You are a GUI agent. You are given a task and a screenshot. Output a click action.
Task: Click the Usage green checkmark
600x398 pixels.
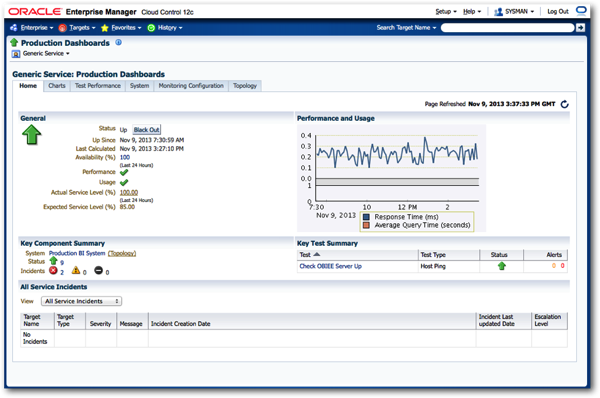coord(124,183)
